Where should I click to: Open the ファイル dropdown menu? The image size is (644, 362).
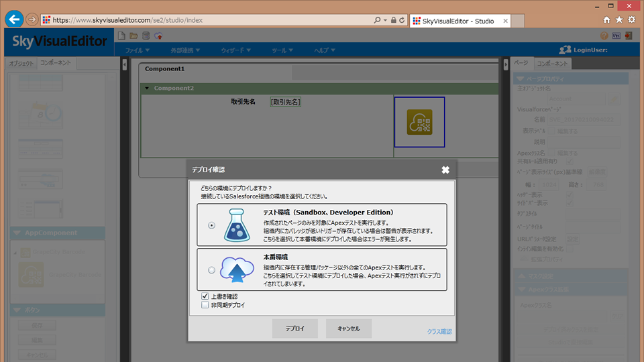tap(137, 50)
